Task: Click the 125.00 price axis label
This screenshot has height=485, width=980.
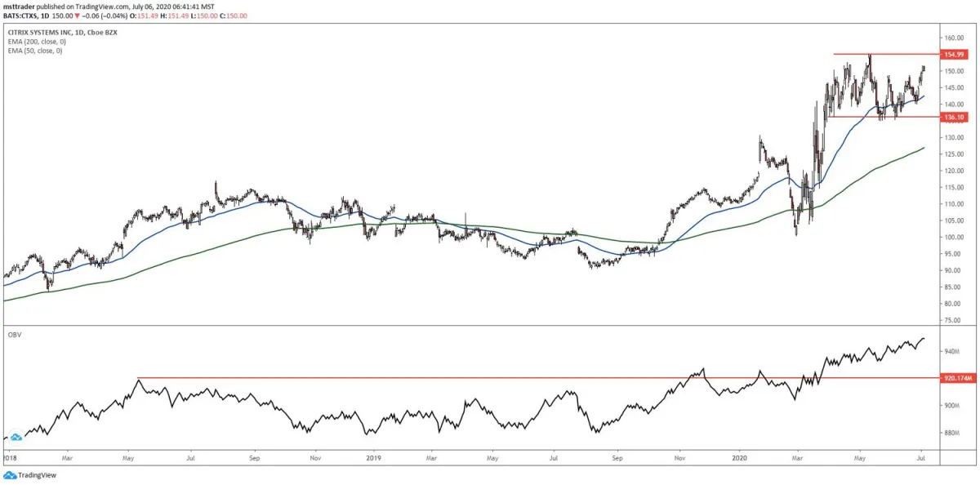Action: pos(955,154)
